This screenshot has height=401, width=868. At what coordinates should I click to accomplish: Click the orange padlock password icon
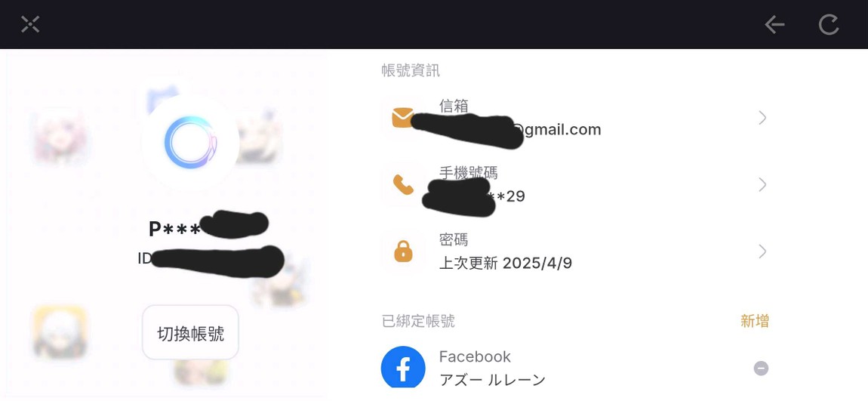403,251
